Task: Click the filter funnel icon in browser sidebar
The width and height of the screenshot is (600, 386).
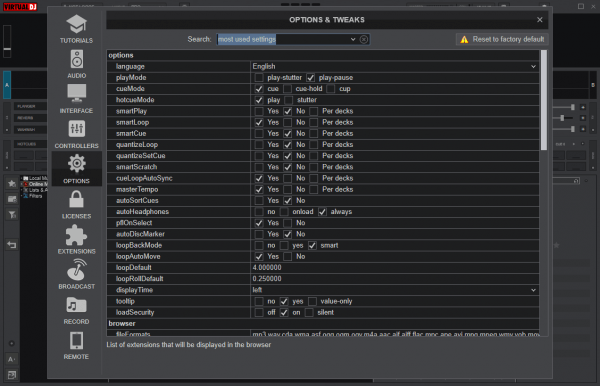Action: 12,215
